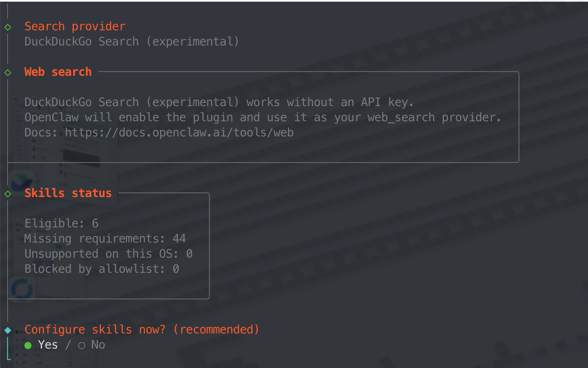Choose the Yes option label
Image resolution: width=588 pixels, height=368 pixels.
point(48,345)
